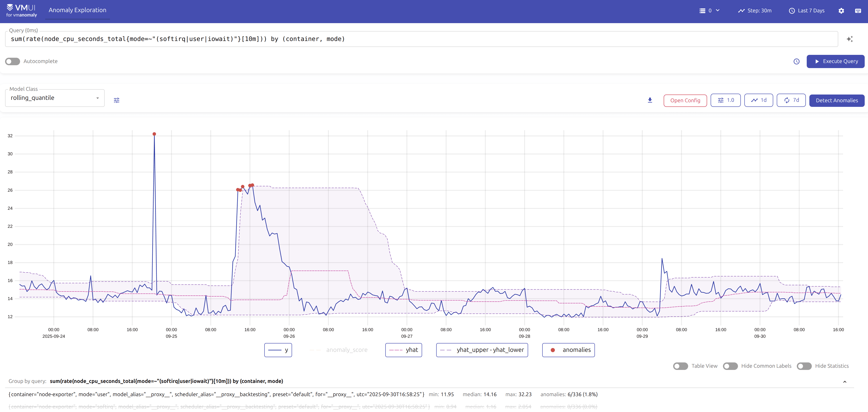Open the Last 7 Days time picker

pos(806,10)
